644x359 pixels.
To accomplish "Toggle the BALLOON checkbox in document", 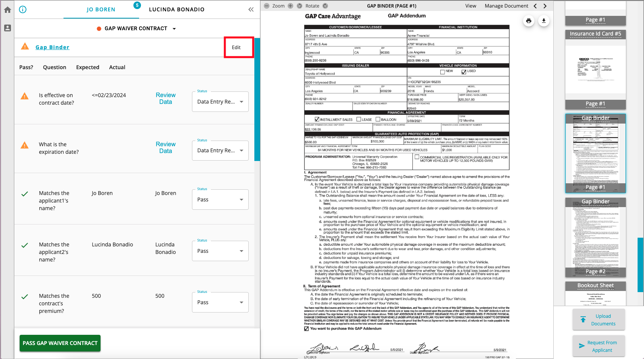I will 378,119.
